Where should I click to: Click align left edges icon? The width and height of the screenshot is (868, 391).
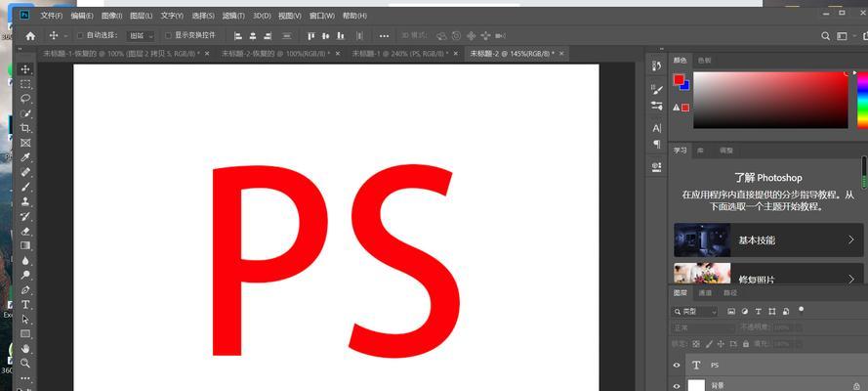point(238,36)
